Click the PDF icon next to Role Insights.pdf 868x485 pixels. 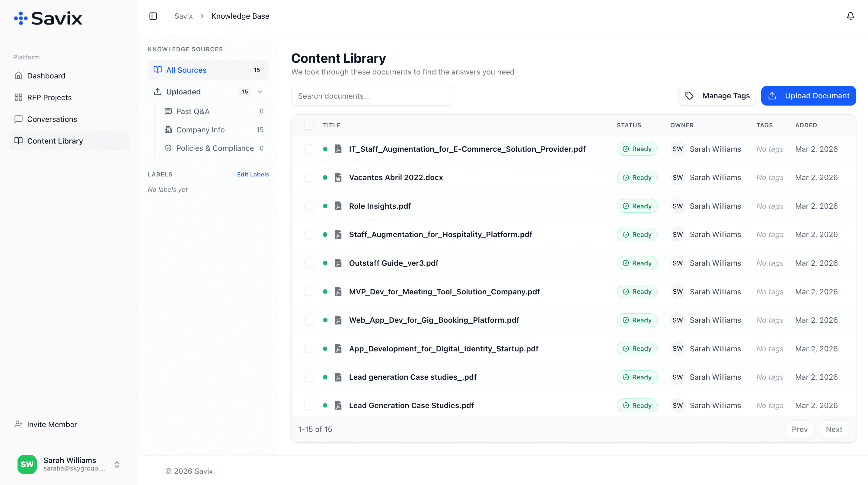coord(338,206)
